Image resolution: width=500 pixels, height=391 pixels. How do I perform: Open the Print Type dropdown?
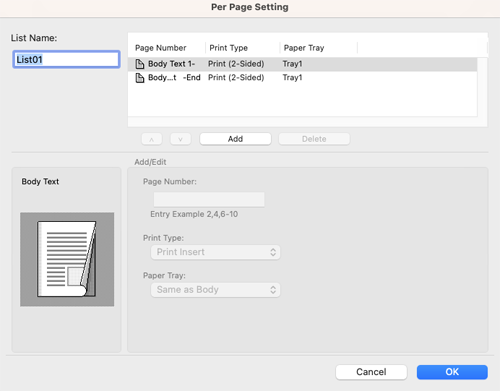click(x=215, y=252)
